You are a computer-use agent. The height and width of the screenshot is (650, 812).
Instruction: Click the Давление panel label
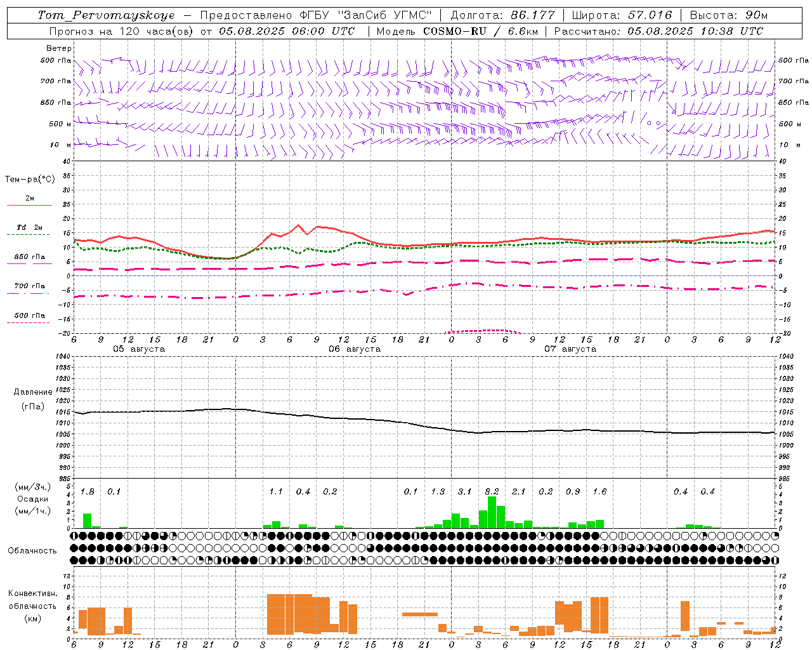(33, 392)
